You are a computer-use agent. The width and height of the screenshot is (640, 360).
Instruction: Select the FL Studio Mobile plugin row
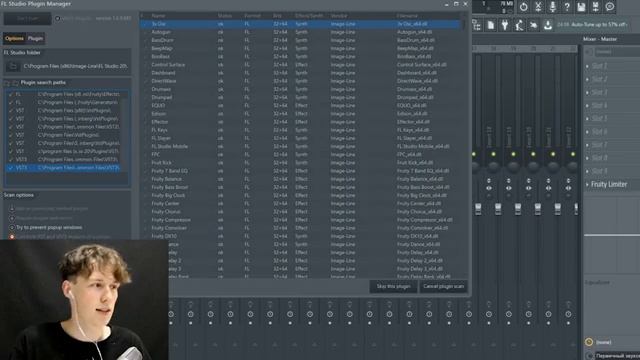coord(300,147)
